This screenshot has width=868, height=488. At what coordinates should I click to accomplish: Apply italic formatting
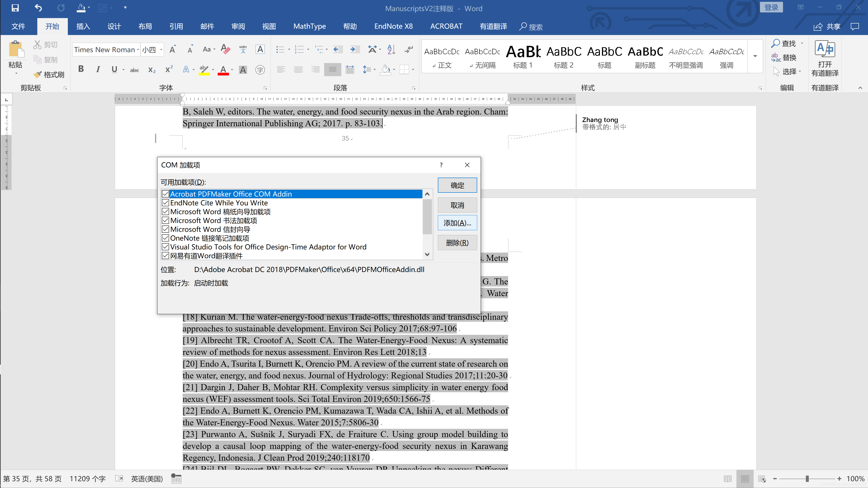point(98,69)
